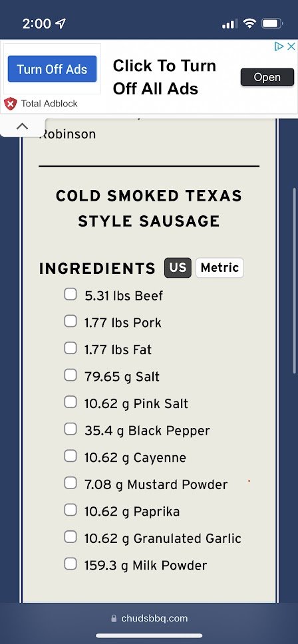Check the 79.65 g Salt checkbox
The height and width of the screenshot is (644, 298).
point(71,375)
